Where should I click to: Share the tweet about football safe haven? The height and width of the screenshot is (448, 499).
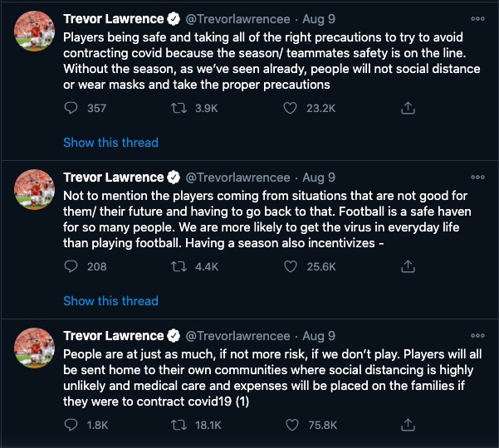pyautogui.click(x=408, y=266)
